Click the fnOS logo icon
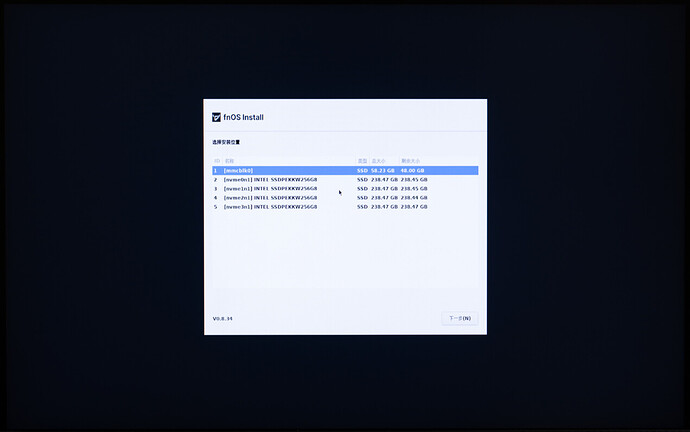This screenshot has height=432, width=690. (216, 117)
